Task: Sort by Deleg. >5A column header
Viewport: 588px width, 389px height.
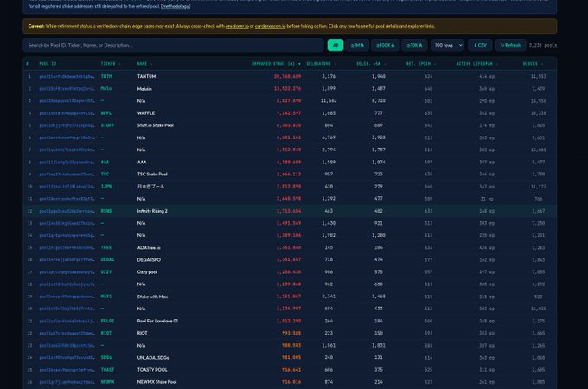Action: point(371,64)
